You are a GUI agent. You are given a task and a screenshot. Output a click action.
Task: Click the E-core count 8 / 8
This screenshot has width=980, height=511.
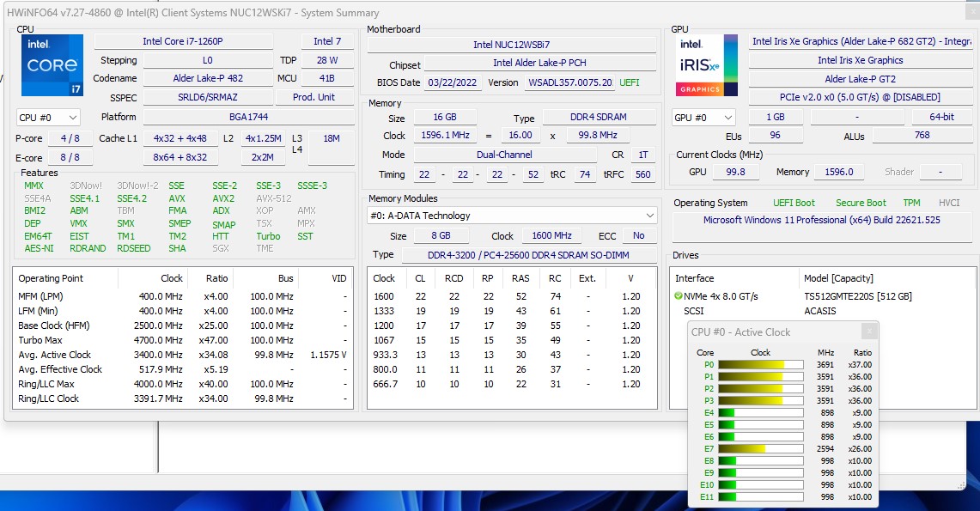point(70,157)
